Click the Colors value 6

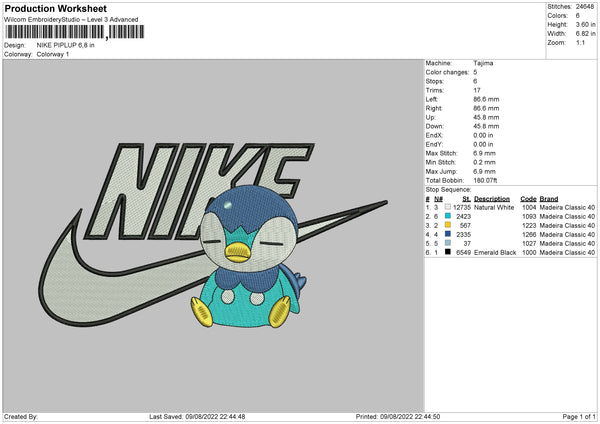577,16
